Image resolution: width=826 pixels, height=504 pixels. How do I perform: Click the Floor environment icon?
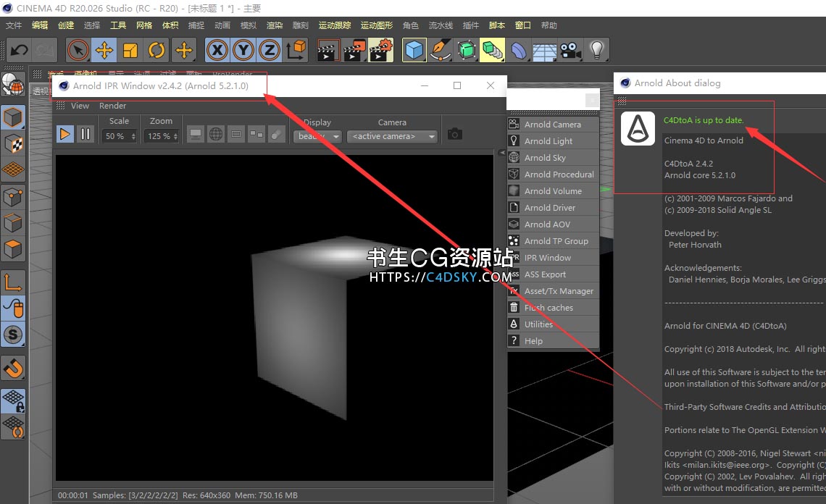544,50
